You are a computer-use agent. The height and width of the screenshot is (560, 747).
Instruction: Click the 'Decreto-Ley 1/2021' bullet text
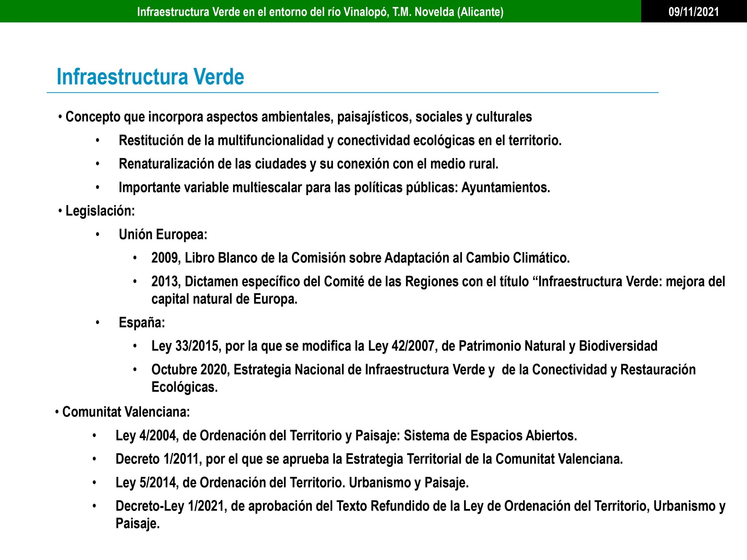(x=420, y=506)
